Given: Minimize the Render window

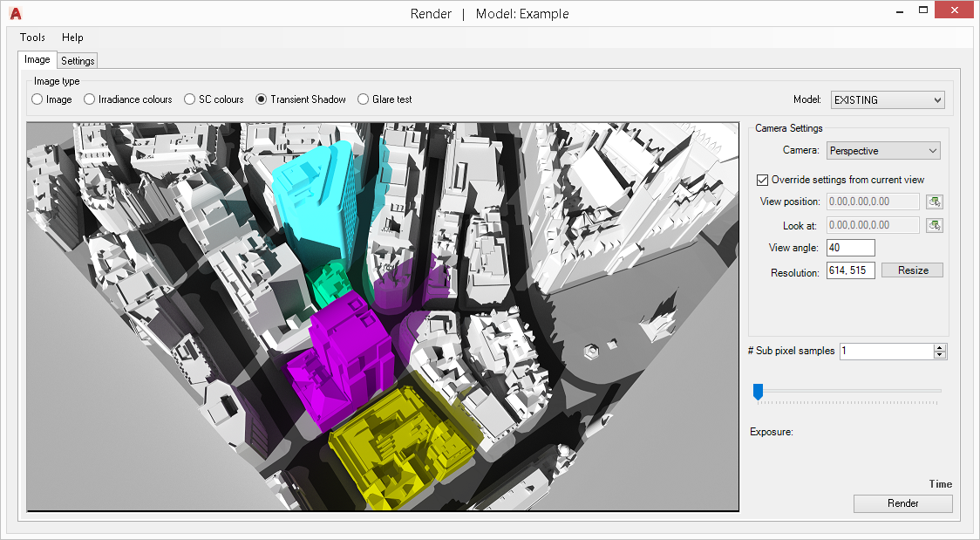Looking at the screenshot, I should [x=898, y=10].
